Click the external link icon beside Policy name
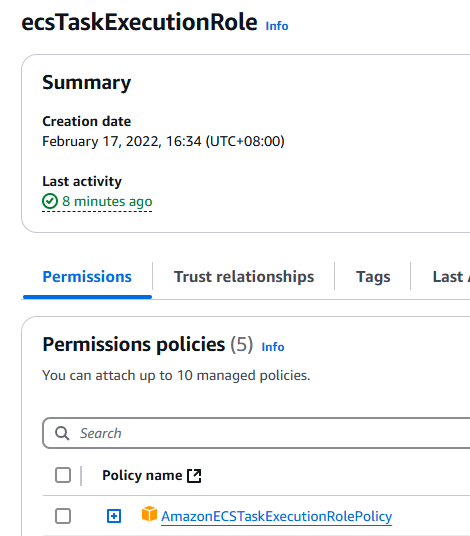 click(194, 475)
